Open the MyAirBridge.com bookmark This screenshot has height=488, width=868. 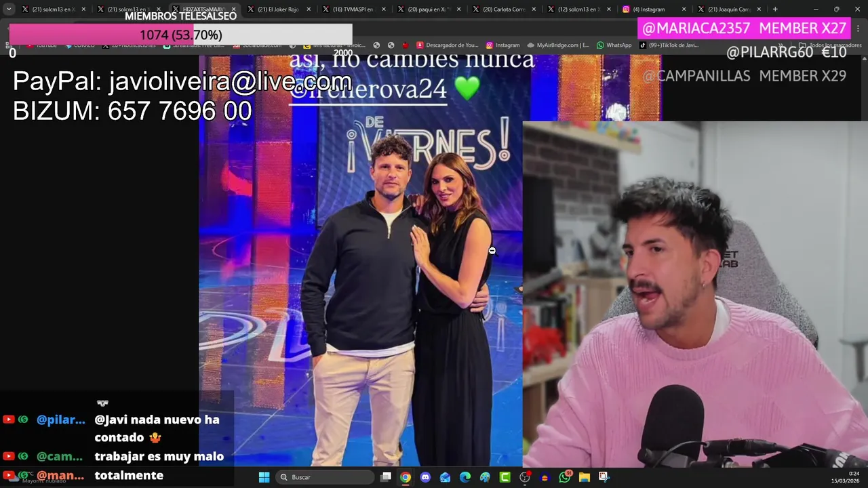(x=558, y=45)
